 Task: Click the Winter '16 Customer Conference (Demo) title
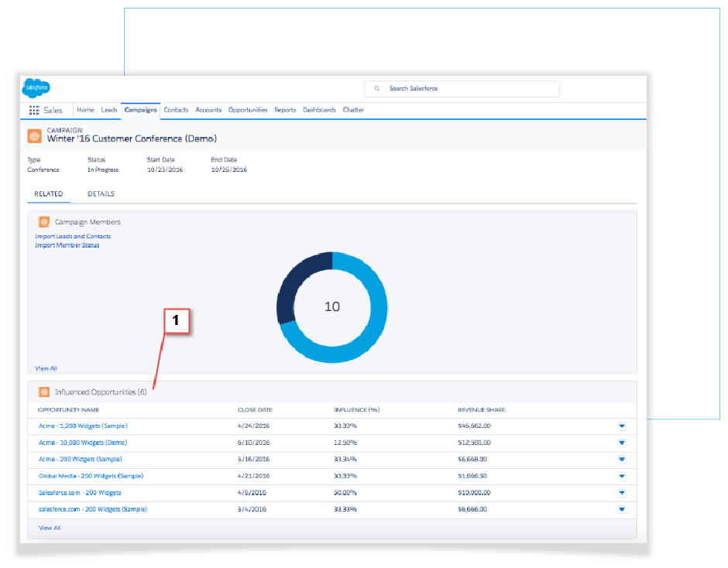pyautogui.click(x=132, y=139)
